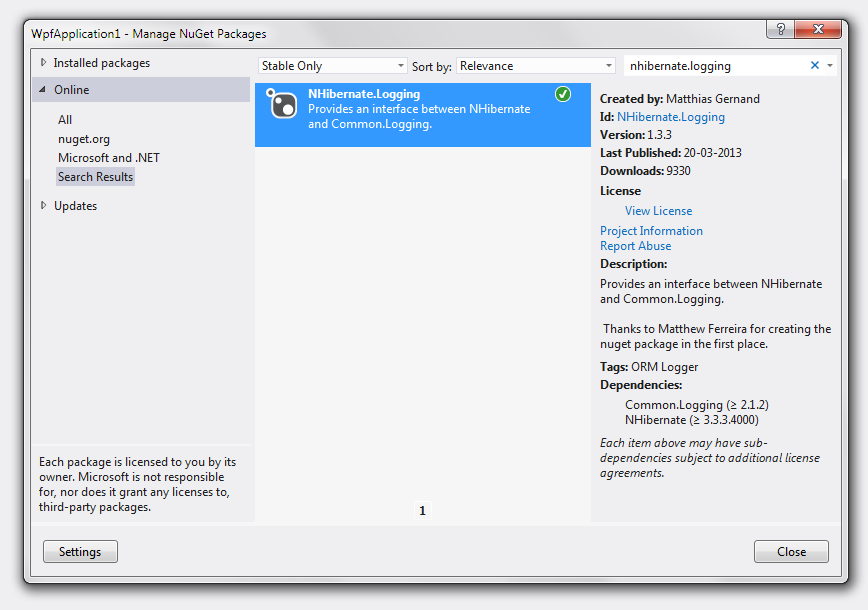Click Created by: Matthias Gernand text
This screenshot has width=868, height=610.
[x=680, y=99]
